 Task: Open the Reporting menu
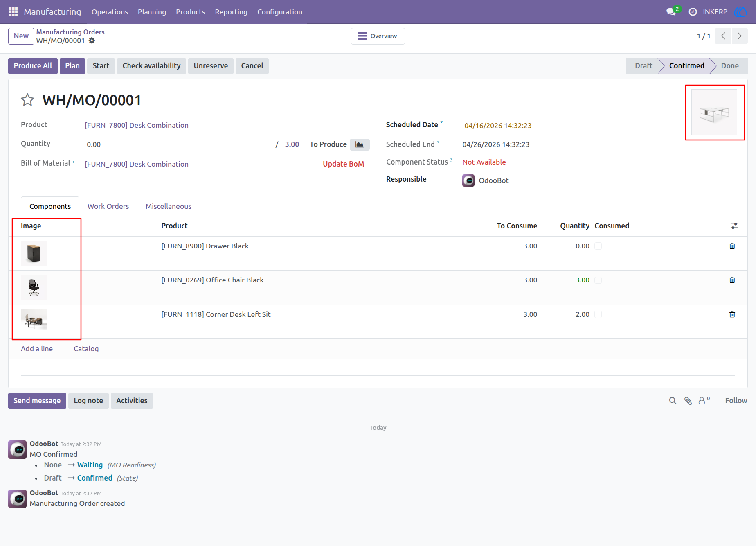pyautogui.click(x=231, y=12)
